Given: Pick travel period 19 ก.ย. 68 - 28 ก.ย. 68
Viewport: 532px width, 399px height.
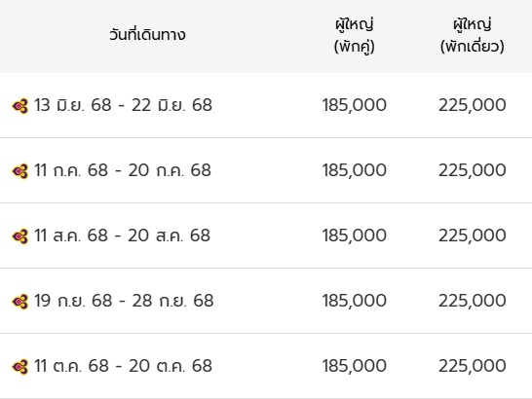Looking at the screenshot, I should point(124,301).
